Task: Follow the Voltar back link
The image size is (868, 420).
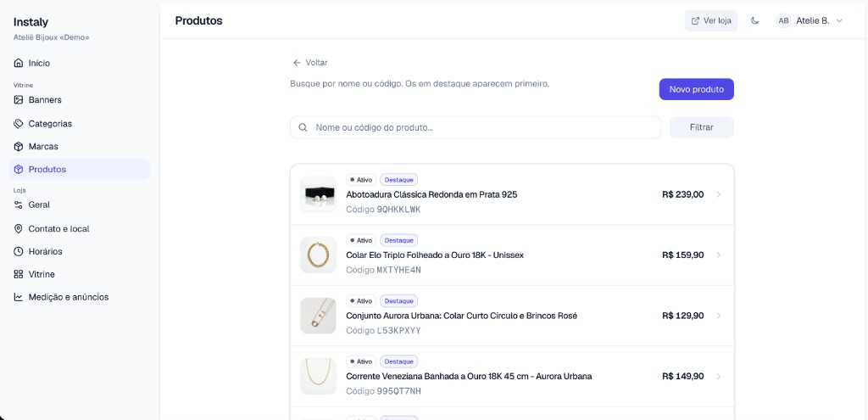Action: (x=310, y=63)
